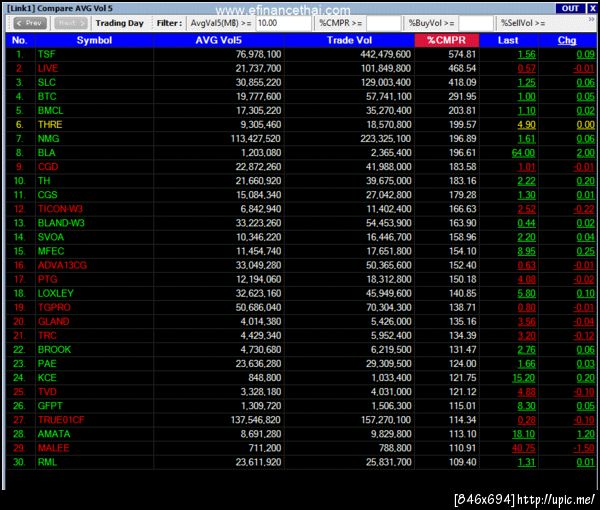
Task: Click change value 2.00 for BLA
Action: coord(585,153)
